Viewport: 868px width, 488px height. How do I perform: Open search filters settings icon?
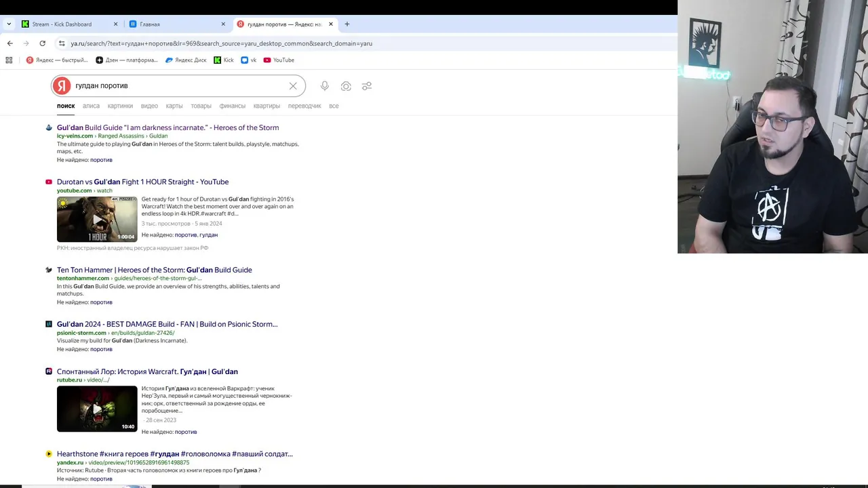coord(367,86)
